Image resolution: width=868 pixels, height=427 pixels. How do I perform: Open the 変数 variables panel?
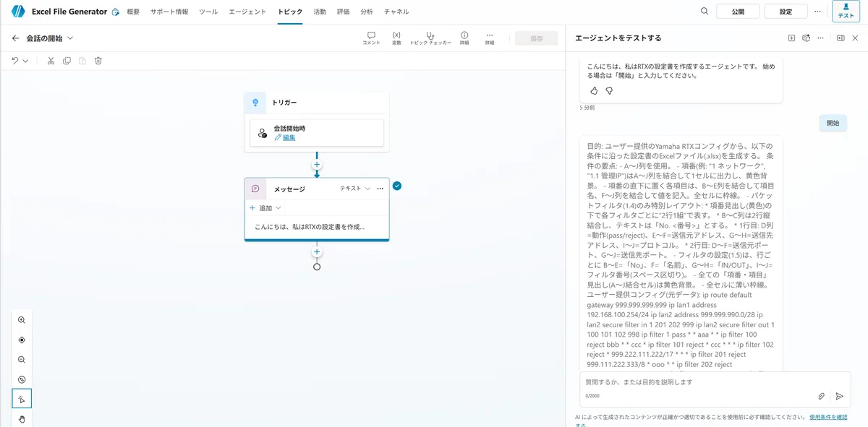point(396,38)
